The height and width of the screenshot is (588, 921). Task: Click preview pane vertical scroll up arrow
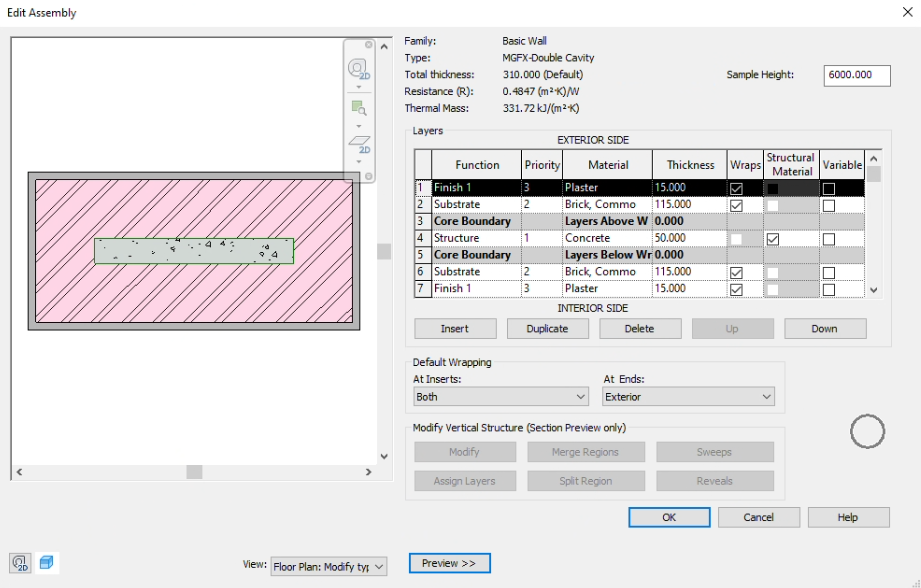click(x=384, y=46)
